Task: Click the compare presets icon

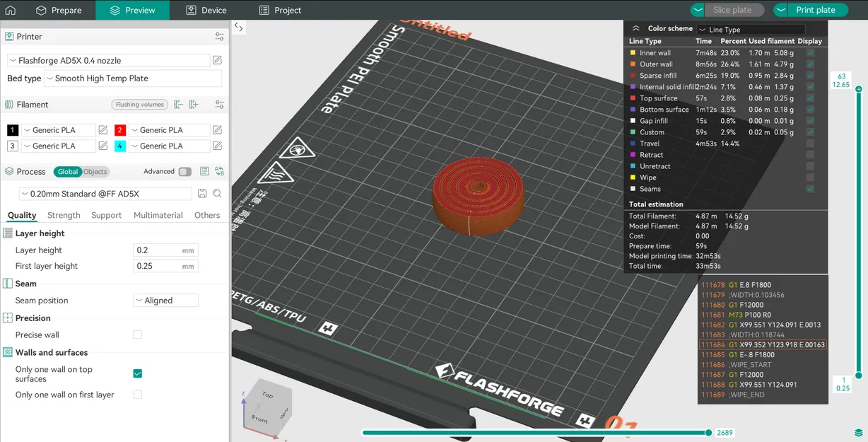Action: (219, 171)
